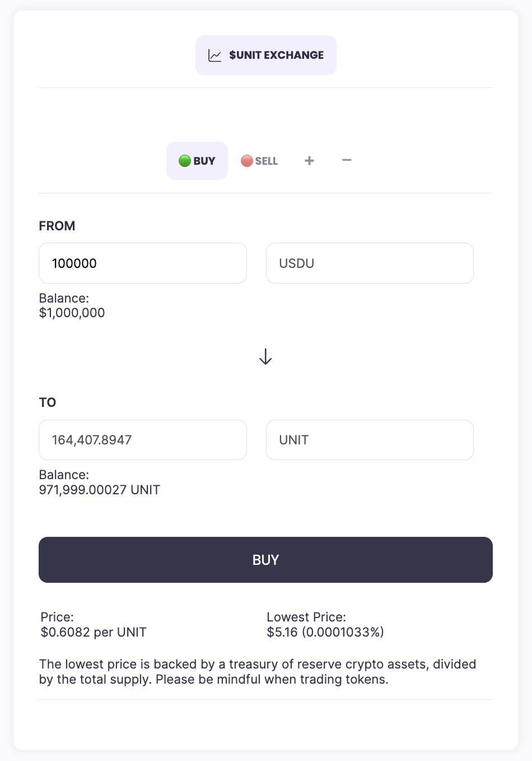
Task: Switch to the SELL tab
Action: [x=260, y=161]
